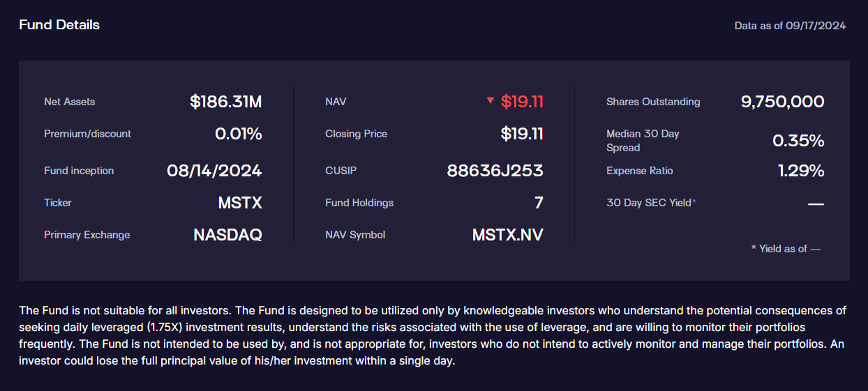This screenshot has width=868, height=391.
Task: Click the Median 30 Day Spread label
Action: [x=643, y=141]
